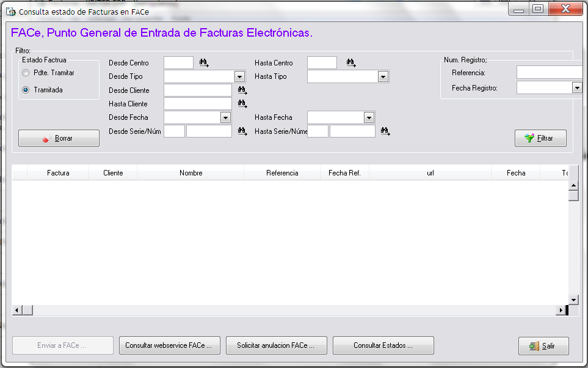
Task: Maximize the Consulta estado de Facturas window
Action: point(538,9)
